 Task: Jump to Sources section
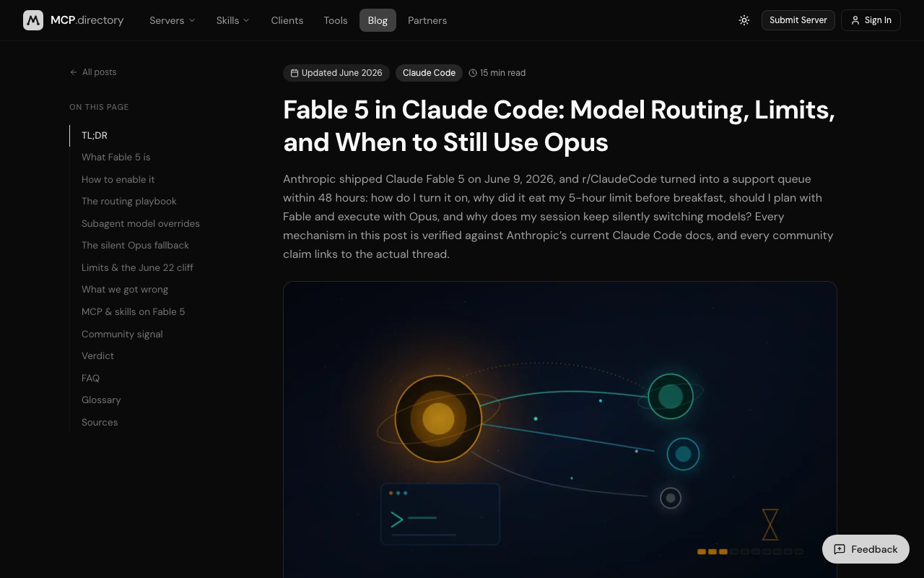tap(100, 422)
